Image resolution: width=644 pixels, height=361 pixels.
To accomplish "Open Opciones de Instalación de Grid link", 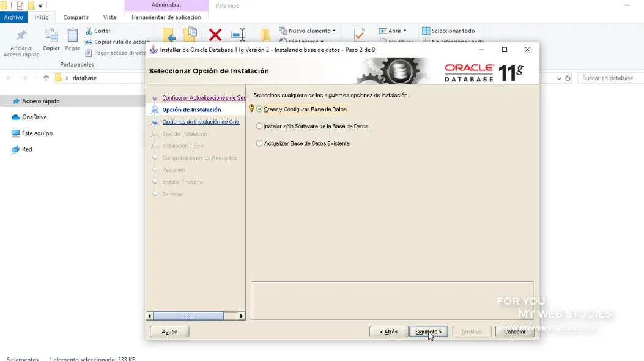I will tap(201, 122).
